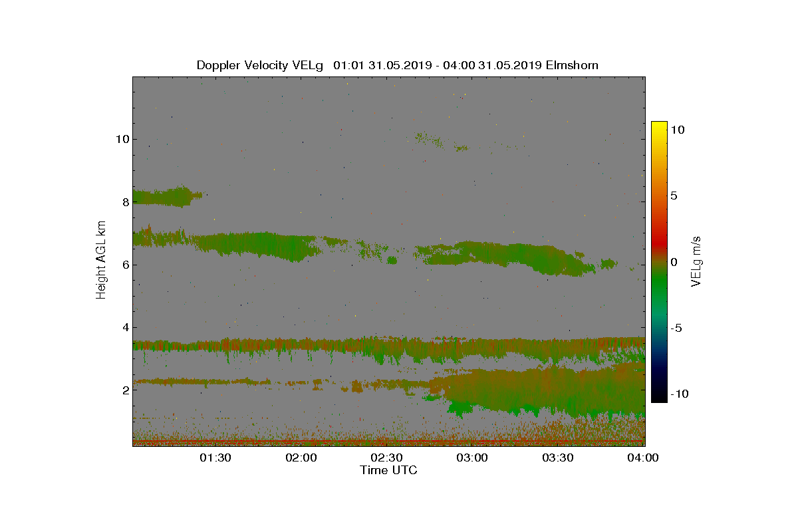
Task: Click the height tick label '6'
Action: [125, 264]
